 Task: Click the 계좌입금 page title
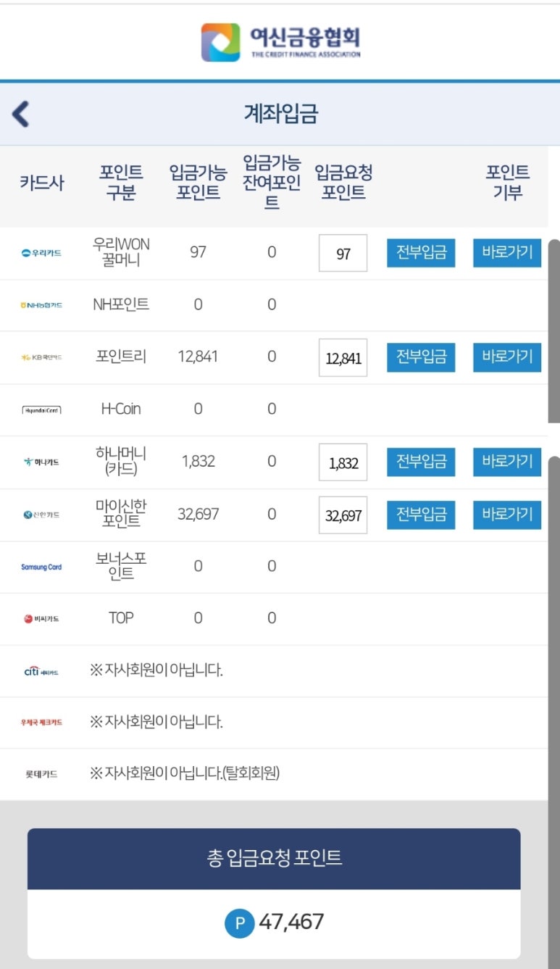(x=280, y=114)
